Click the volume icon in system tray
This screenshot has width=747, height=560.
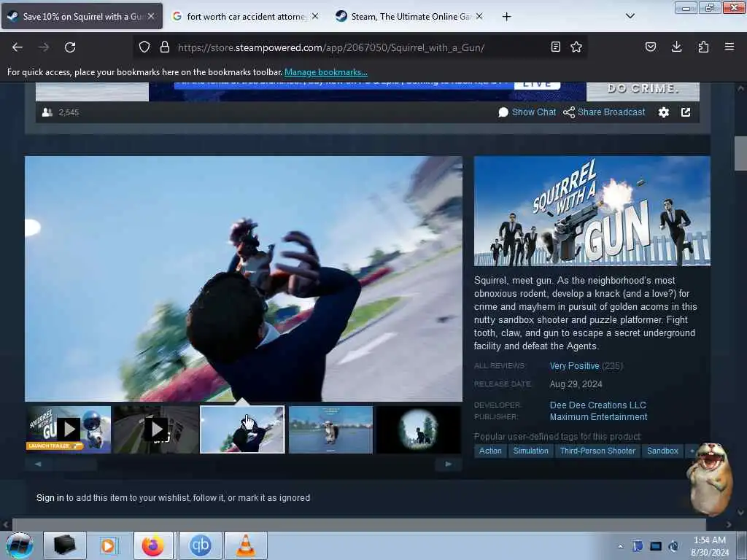(673, 546)
